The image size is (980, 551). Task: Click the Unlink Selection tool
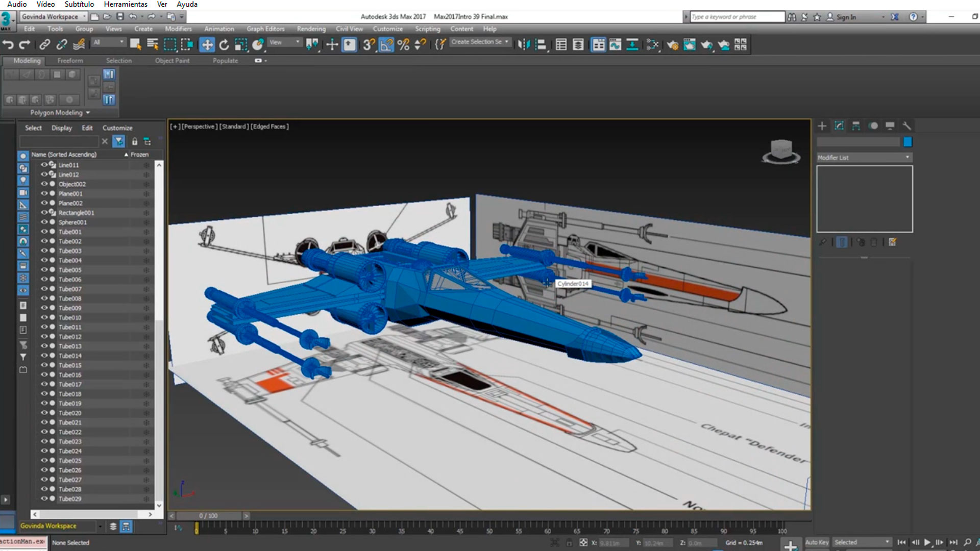[x=62, y=45]
